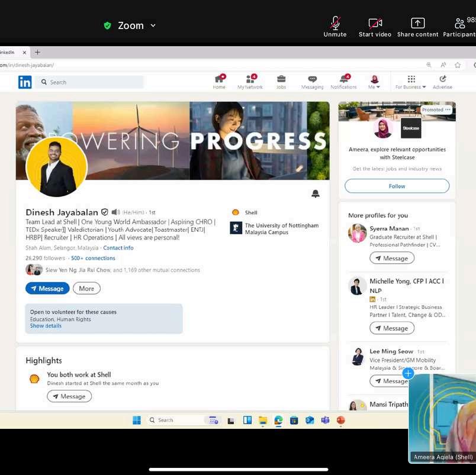Open Michelle Yong's profile
The width and height of the screenshot is (476, 475).
[x=407, y=286]
